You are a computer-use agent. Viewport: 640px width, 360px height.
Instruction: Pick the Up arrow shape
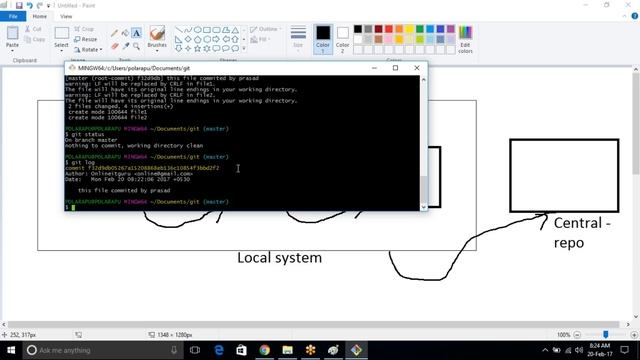pos(236,40)
